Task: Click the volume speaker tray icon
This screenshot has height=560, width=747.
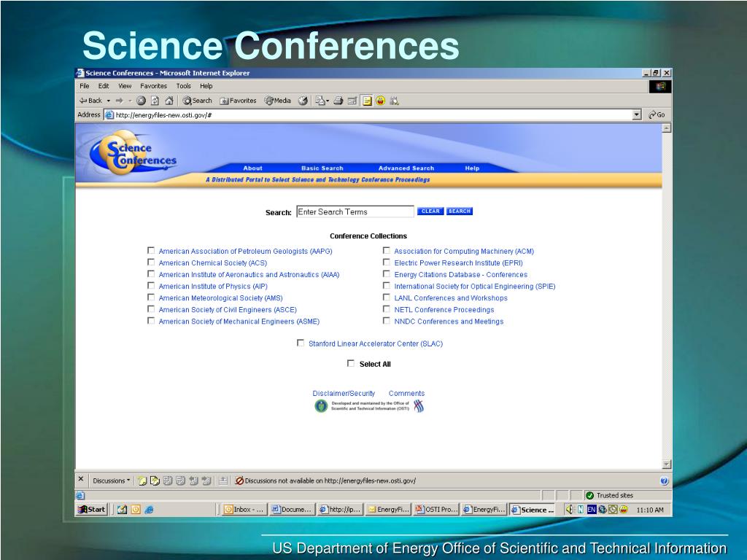Action: tap(569, 510)
